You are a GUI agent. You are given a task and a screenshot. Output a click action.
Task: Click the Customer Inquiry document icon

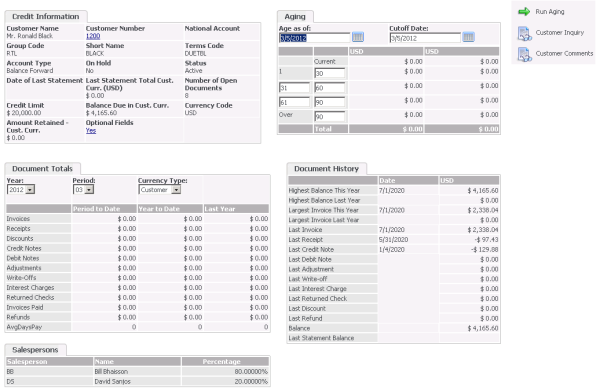[x=524, y=33]
